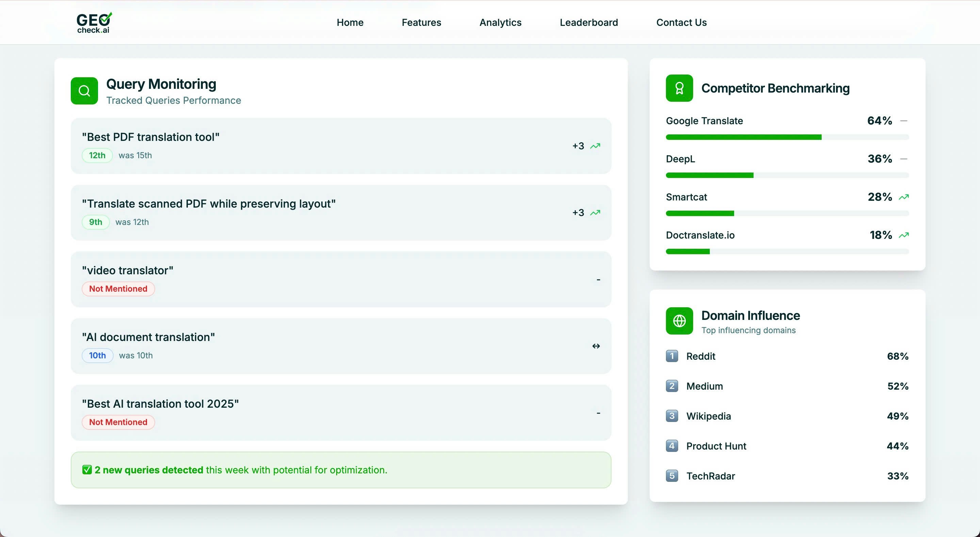Click the Reddit domain name
This screenshot has height=537, width=980.
click(701, 356)
